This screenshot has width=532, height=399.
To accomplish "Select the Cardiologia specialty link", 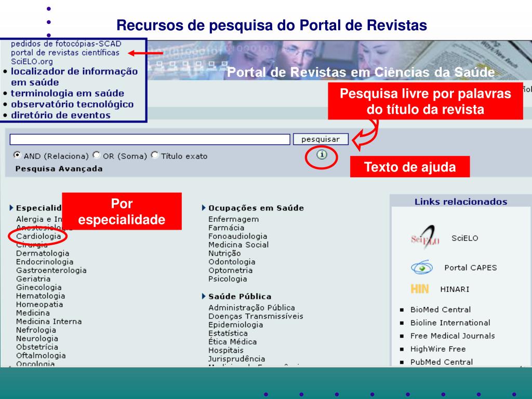I will pos(38,236).
